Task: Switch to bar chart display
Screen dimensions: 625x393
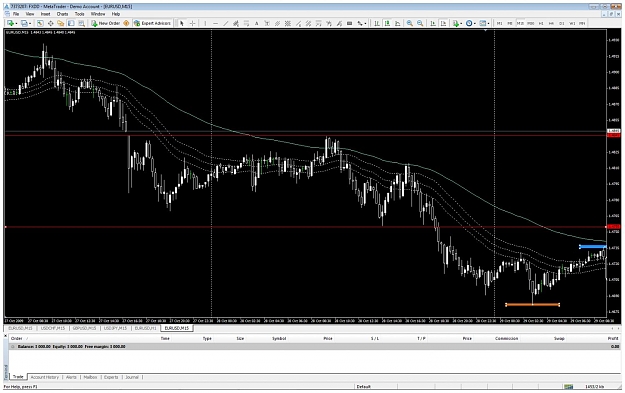Action: (x=377, y=23)
